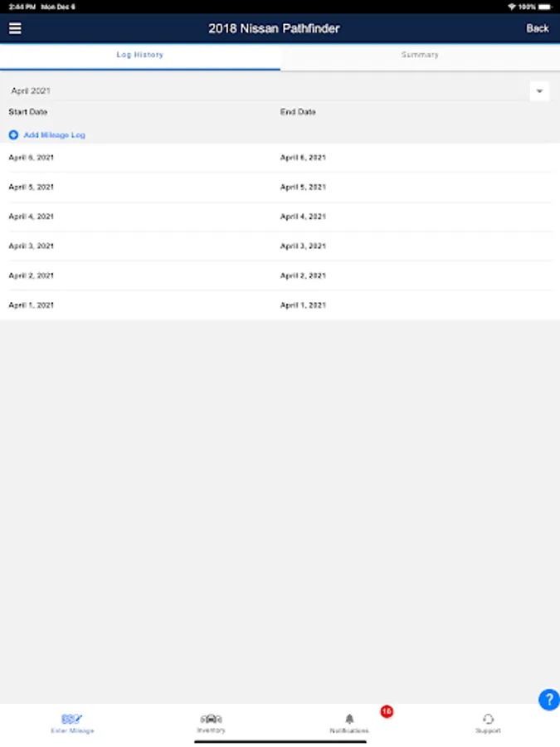Open the Support headset icon

point(488,719)
